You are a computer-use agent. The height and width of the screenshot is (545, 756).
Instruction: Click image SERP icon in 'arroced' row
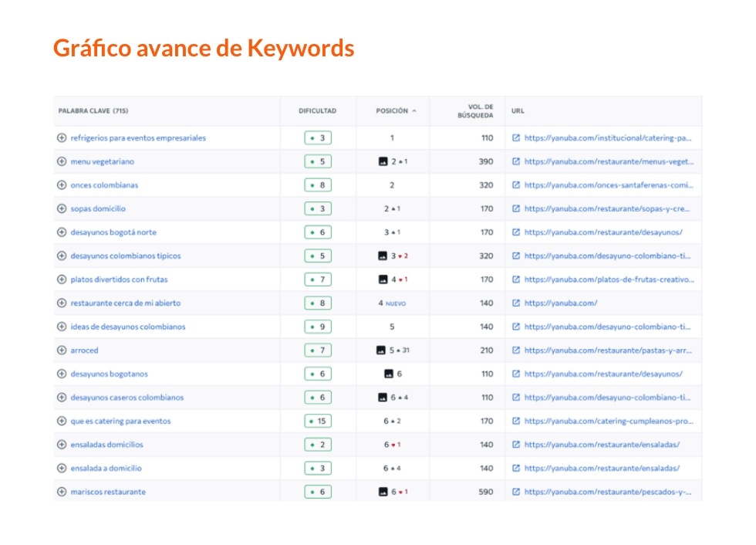click(x=381, y=350)
